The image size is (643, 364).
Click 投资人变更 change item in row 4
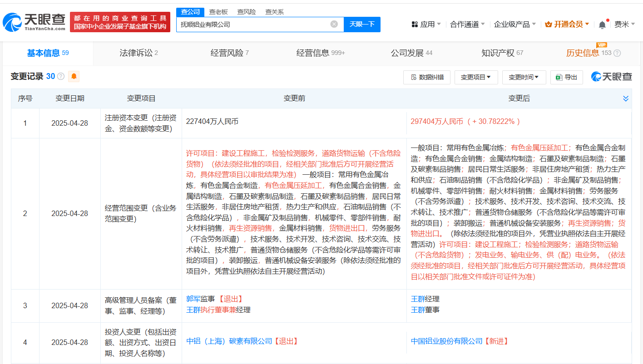(141, 343)
